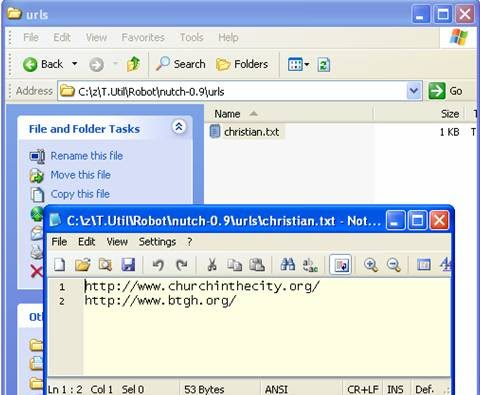Open the Favorites menu in Explorer
The image size is (480, 395).
coord(143,37)
